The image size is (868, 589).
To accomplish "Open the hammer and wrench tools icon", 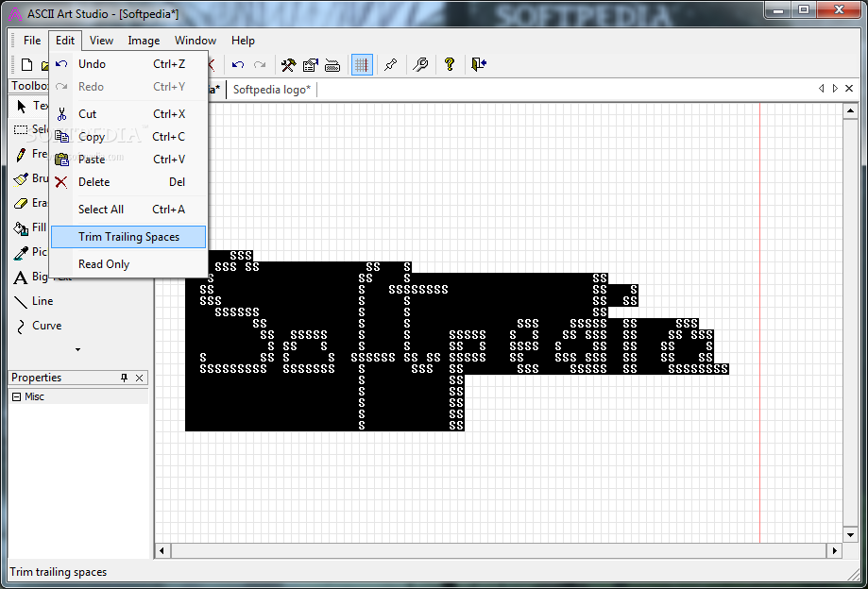I will 288,65.
